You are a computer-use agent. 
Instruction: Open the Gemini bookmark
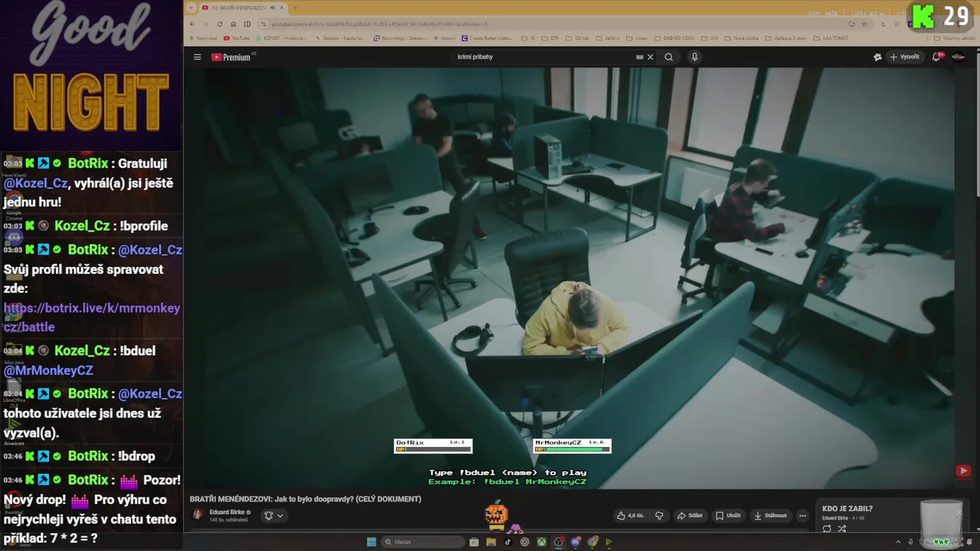tap(445, 38)
